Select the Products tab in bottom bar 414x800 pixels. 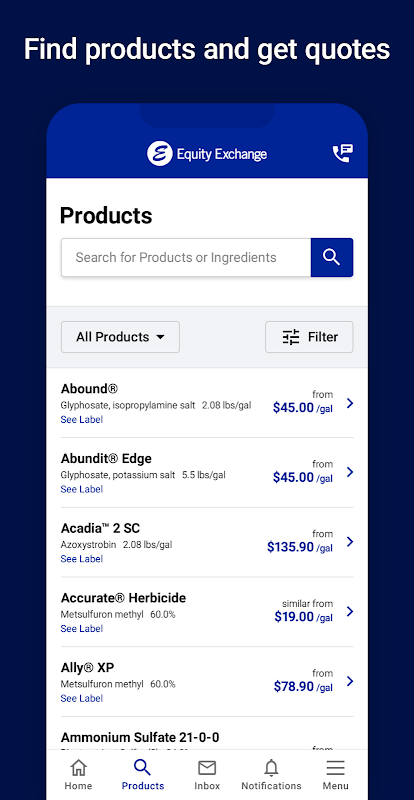(x=142, y=774)
